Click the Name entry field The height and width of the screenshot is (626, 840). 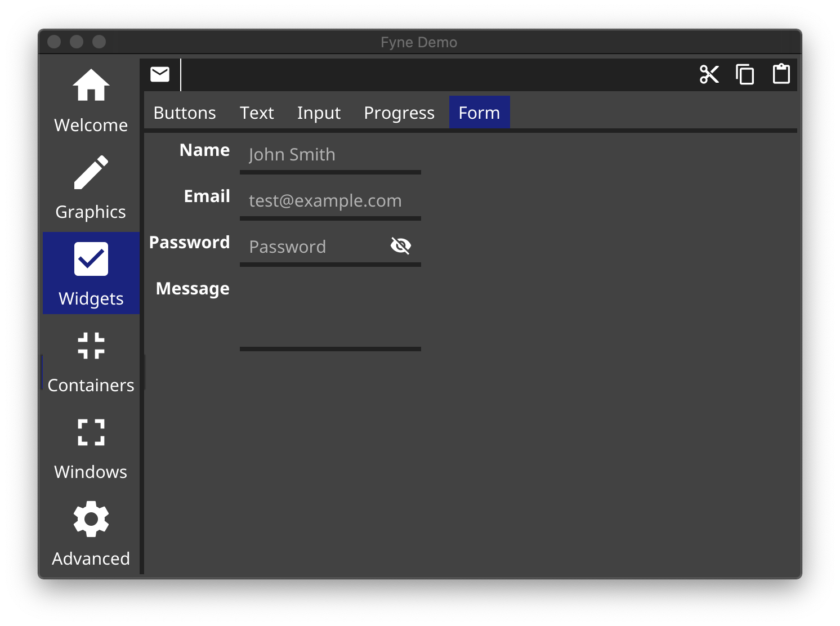pos(330,154)
